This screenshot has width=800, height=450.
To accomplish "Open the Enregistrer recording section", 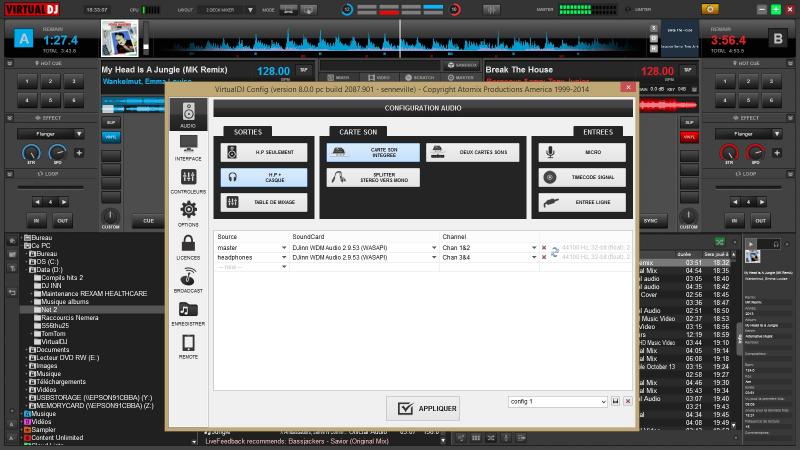I will 188,313.
